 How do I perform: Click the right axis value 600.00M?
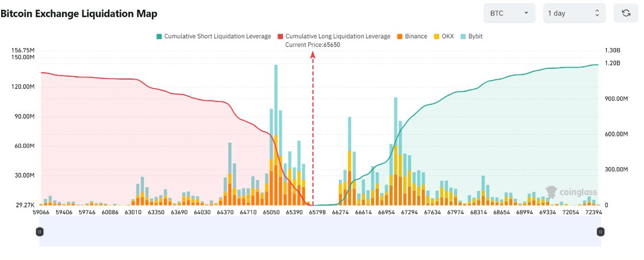click(x=617, y=135)
